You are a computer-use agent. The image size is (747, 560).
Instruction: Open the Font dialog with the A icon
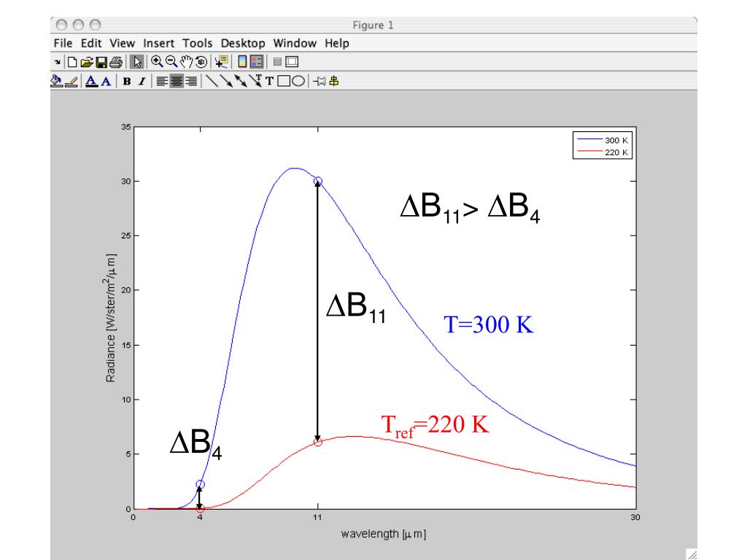coord(106,82)
